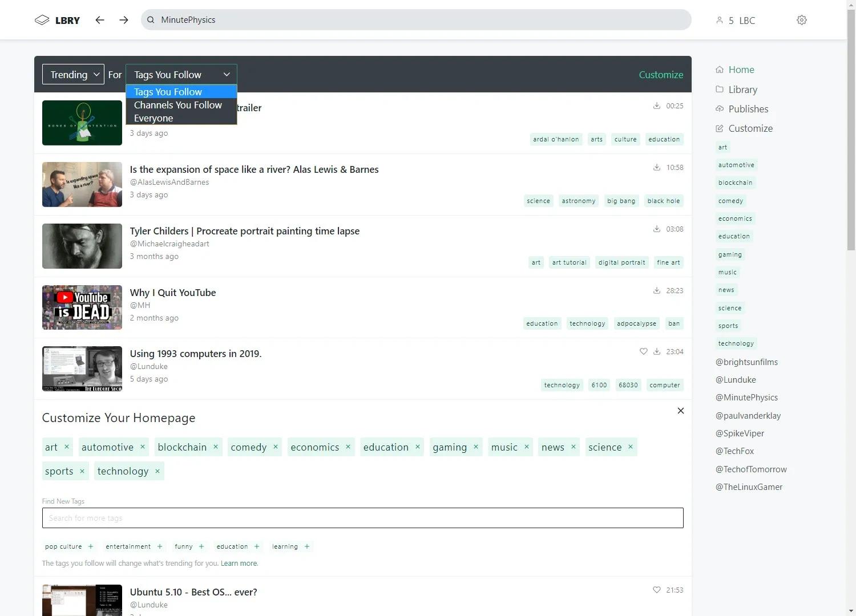Image resolution: width=856 pixels, height=616 pixels.
Task: Open the account LBC balance
Action: (x=736, y=21)
